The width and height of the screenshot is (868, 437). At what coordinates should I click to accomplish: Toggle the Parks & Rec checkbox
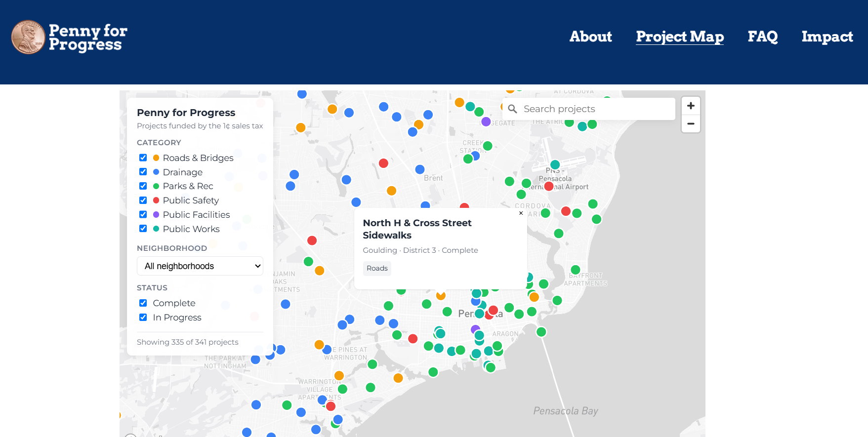pos(143,186)
